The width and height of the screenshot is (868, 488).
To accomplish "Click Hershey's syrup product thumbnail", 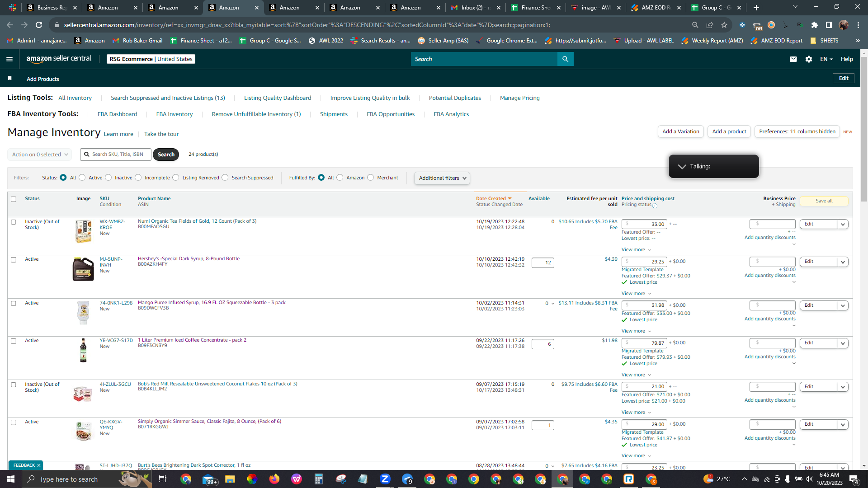I will click(83, 269).
